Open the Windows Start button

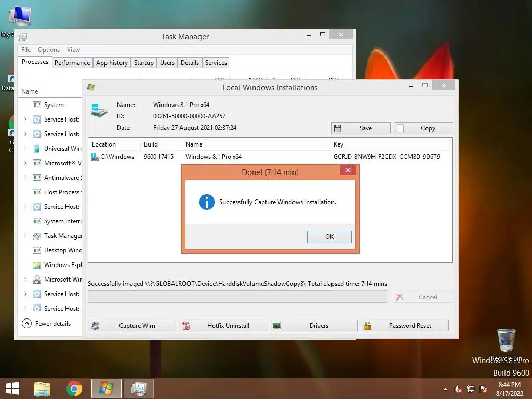pyautogui.click(x=12, y=389)
